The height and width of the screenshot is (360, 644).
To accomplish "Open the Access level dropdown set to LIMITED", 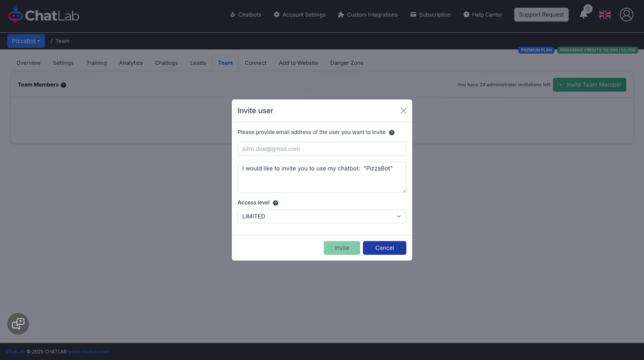I will point(321,216).
